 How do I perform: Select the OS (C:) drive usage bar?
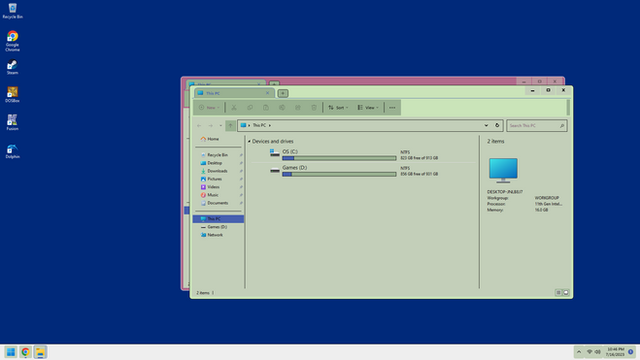[x=339, y=158]
